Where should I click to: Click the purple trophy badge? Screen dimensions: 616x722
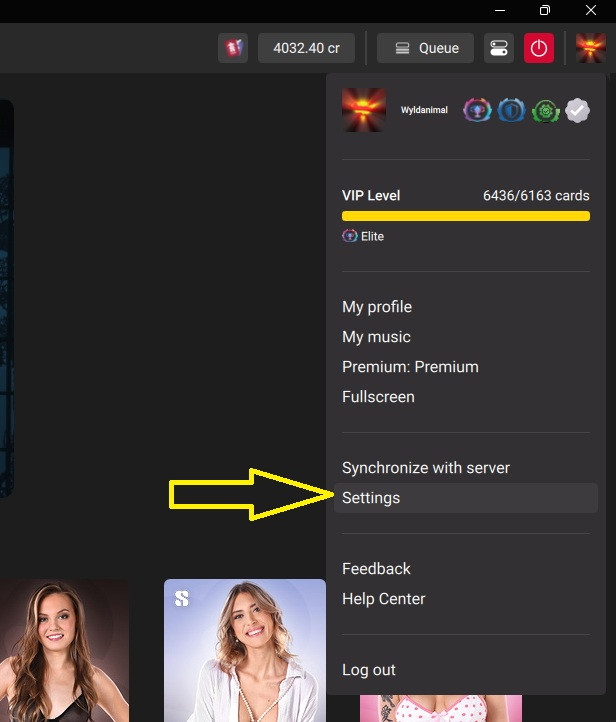(477, 110)
